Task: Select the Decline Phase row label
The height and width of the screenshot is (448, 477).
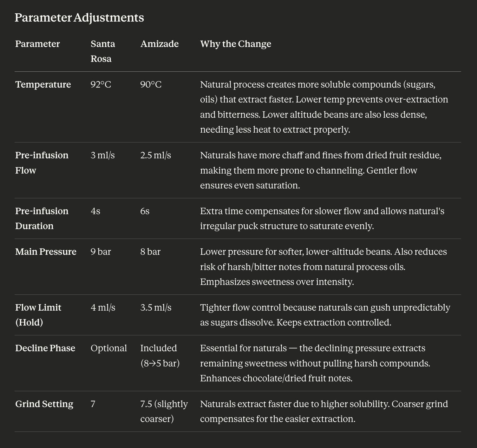Action: [45, 348]
